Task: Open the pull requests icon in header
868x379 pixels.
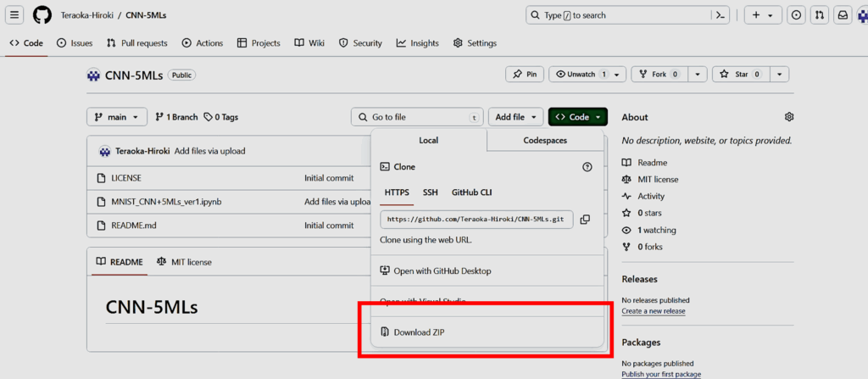Action: (820, 15)
